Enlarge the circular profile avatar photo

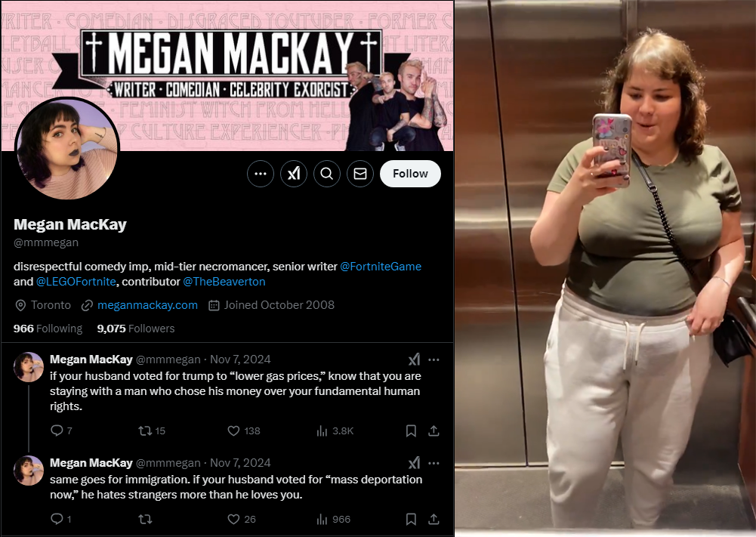coord(67,149)
